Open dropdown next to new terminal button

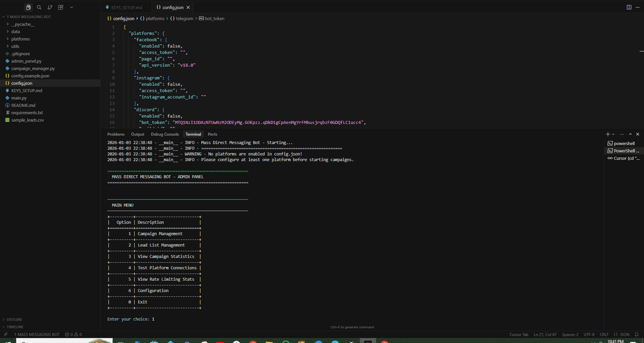pyautogui.click(x=613, y=134)
